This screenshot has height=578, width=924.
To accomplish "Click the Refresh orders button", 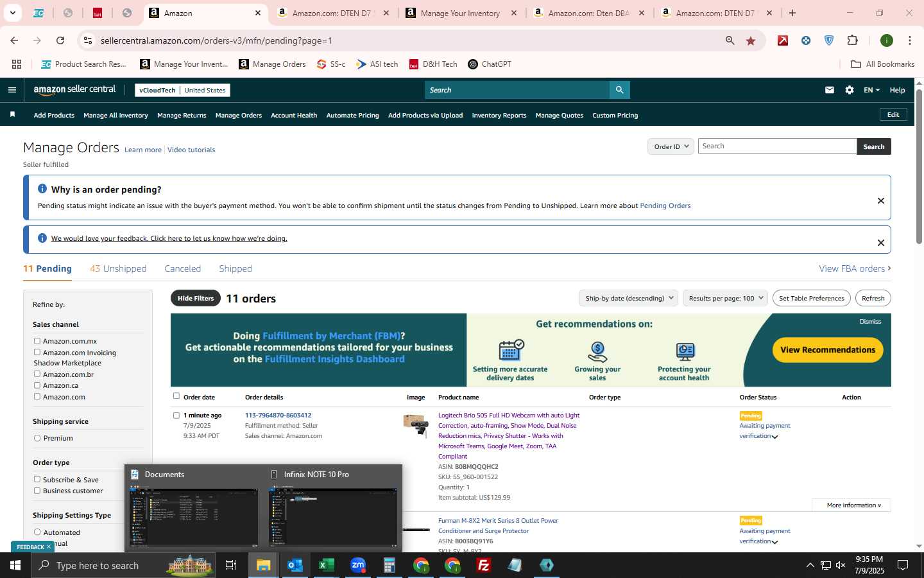I will pos(873,298).
